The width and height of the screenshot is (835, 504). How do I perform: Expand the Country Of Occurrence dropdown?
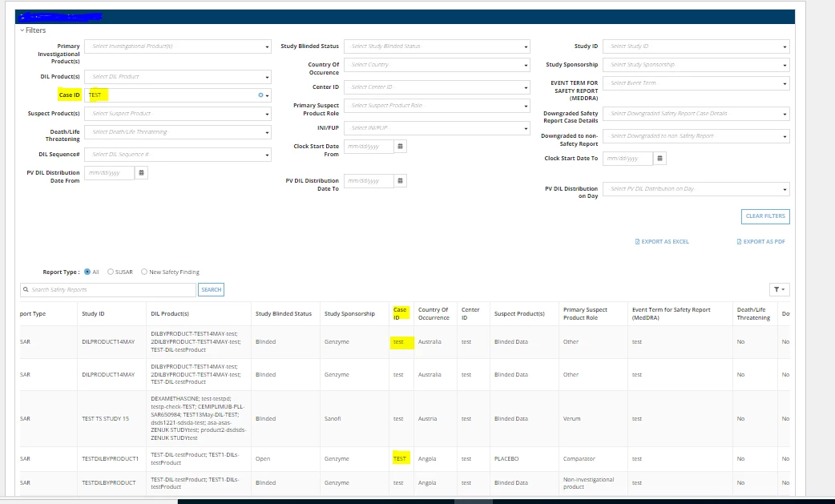[438, 65]
